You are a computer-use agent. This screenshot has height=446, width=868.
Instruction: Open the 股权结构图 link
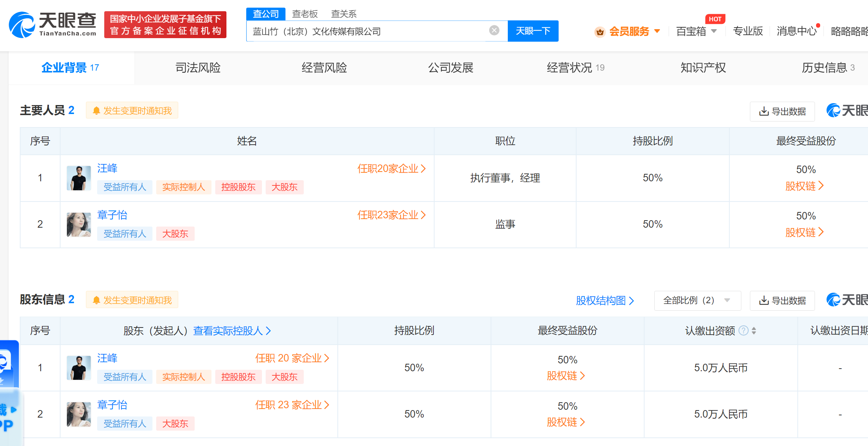point(605,301)
